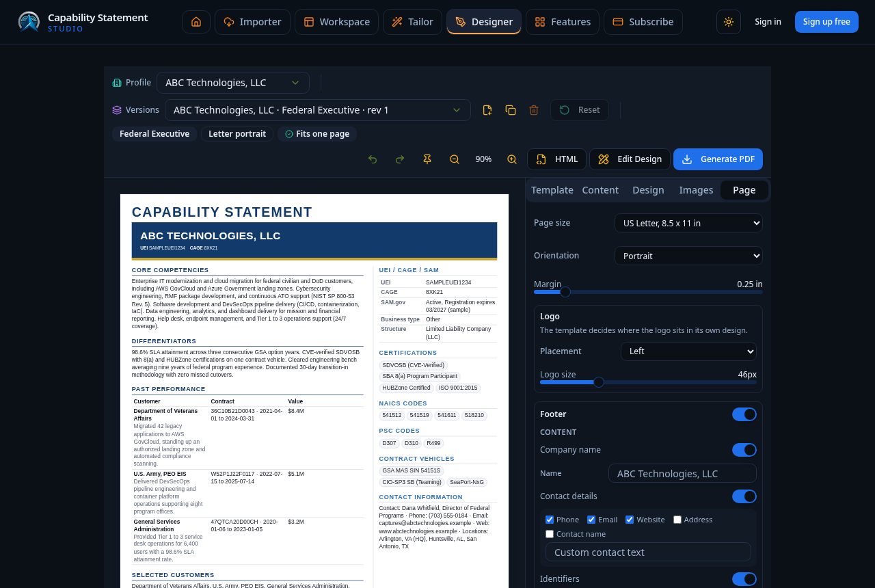Uncheck the Phone checkbox
Viewport: 875px width, 588px height.
coord(550,520)
